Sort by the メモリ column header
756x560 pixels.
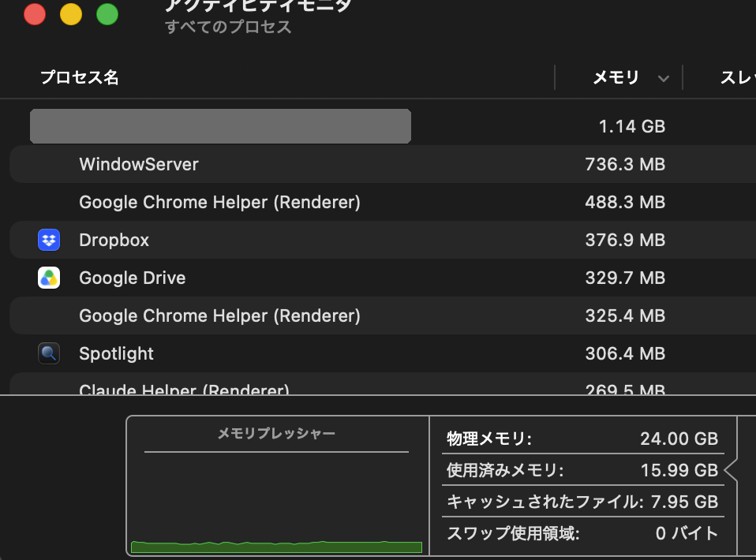(616, 77)
